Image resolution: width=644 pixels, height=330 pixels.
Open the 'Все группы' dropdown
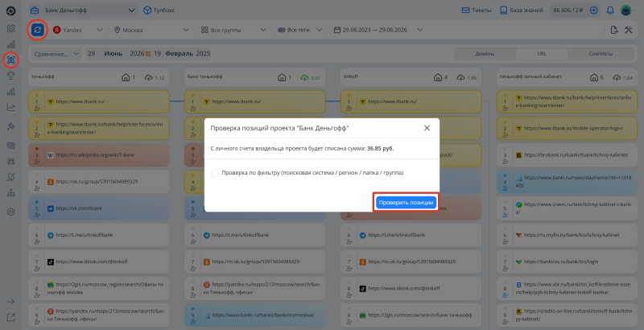coord(233,30)
